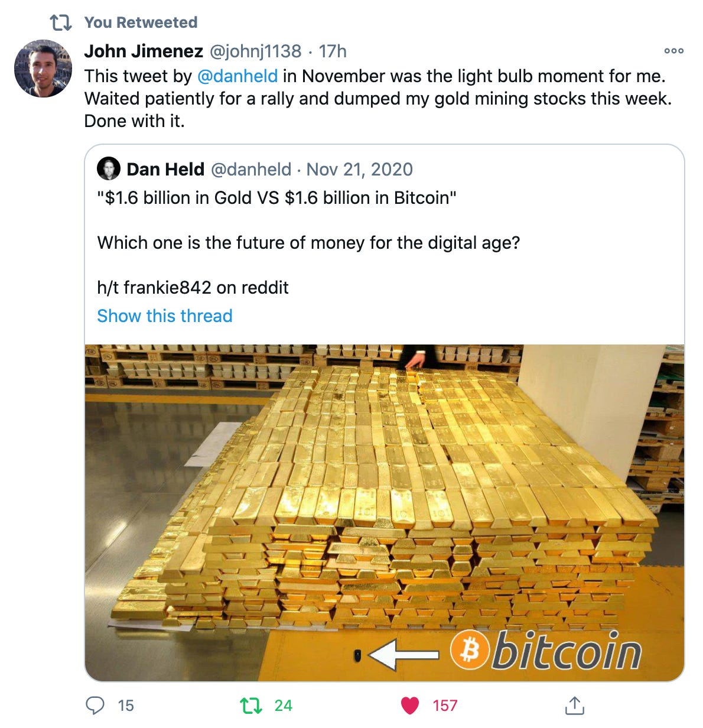The image size is (703, 728).
Task: Open John Jimenez's profile picture
Action: coord(43,69)
